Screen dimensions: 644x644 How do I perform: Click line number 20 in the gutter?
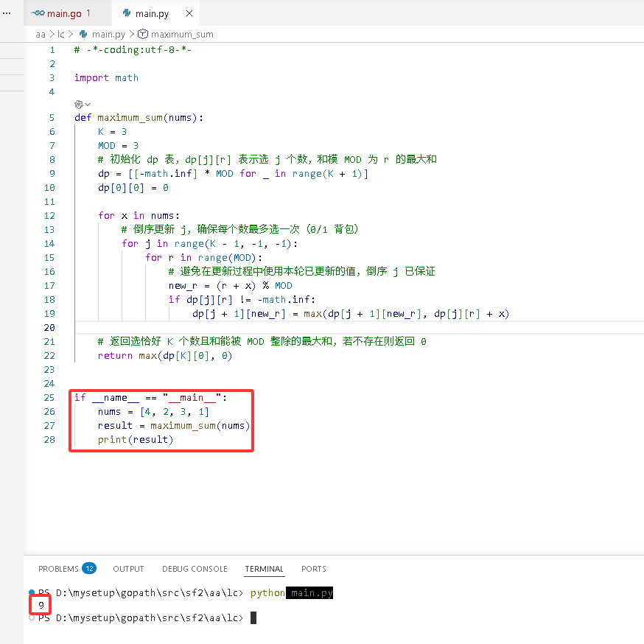coord(49,328)
